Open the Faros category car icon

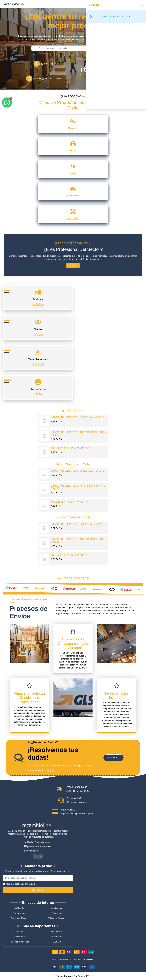(x=73, y=144)
